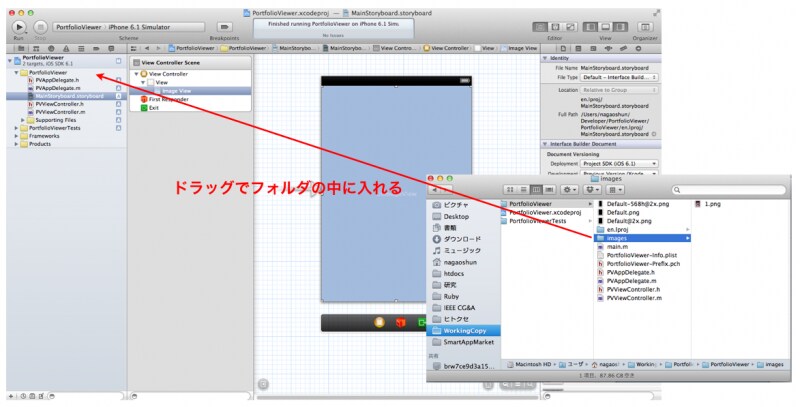Select the Standard editor mode

tap(540, 27)
